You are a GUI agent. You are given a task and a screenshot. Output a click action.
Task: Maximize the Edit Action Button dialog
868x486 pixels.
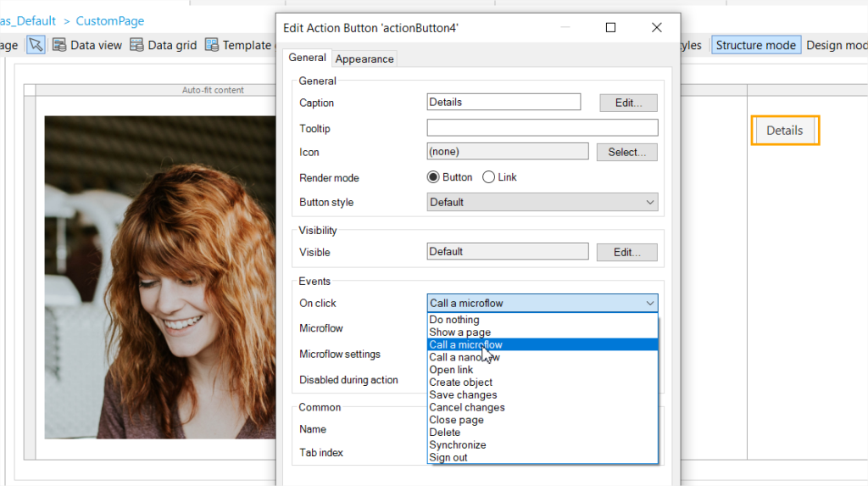pyautogui.click(x=610, y=28)
